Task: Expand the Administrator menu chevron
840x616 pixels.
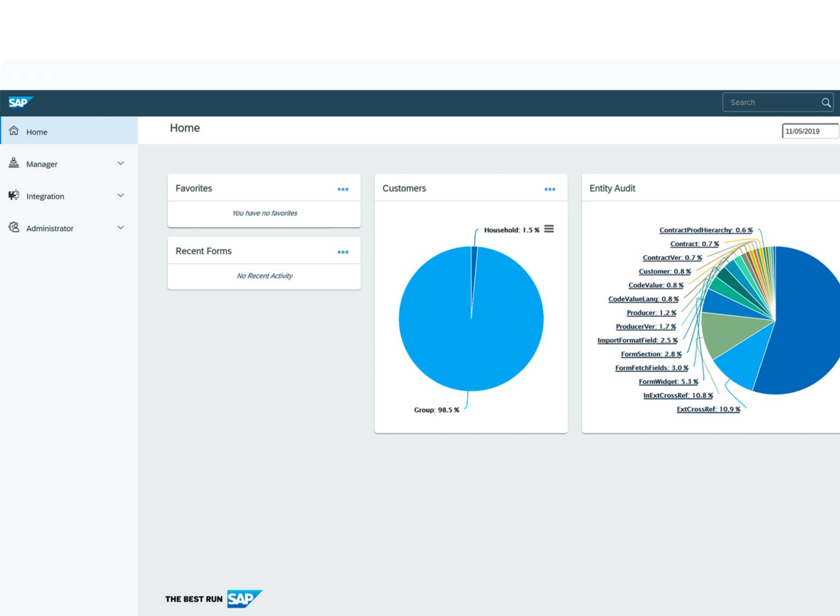Action: pyautogui.click(x=120, y=228)
